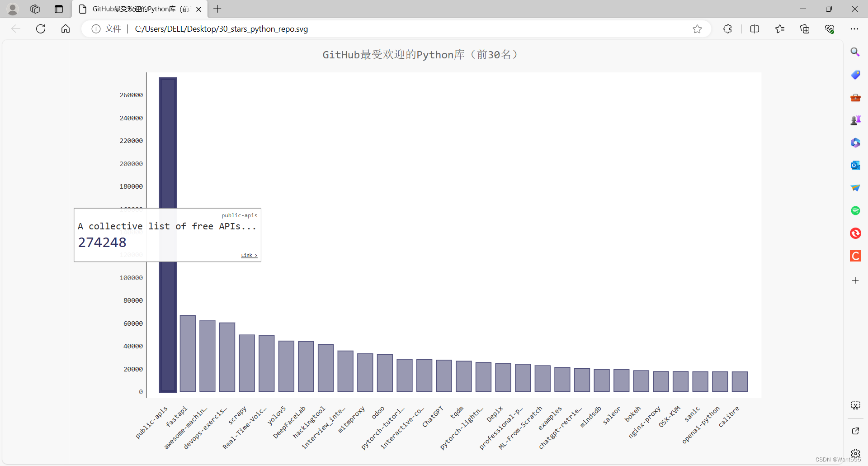Image resolution: width=868 pixels, height=466 pixels.
Task: Click the tqdm bar
Action: (464, 376)
